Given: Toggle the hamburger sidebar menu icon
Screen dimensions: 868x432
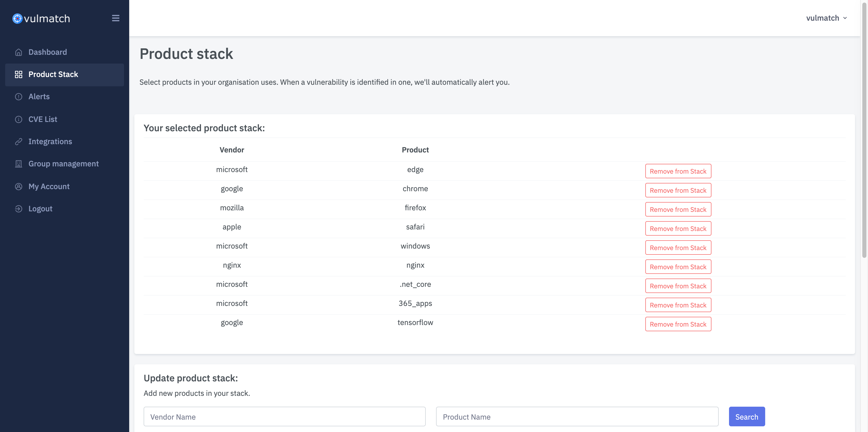Looking at the screenshot, I should click(x=115, y=18).
